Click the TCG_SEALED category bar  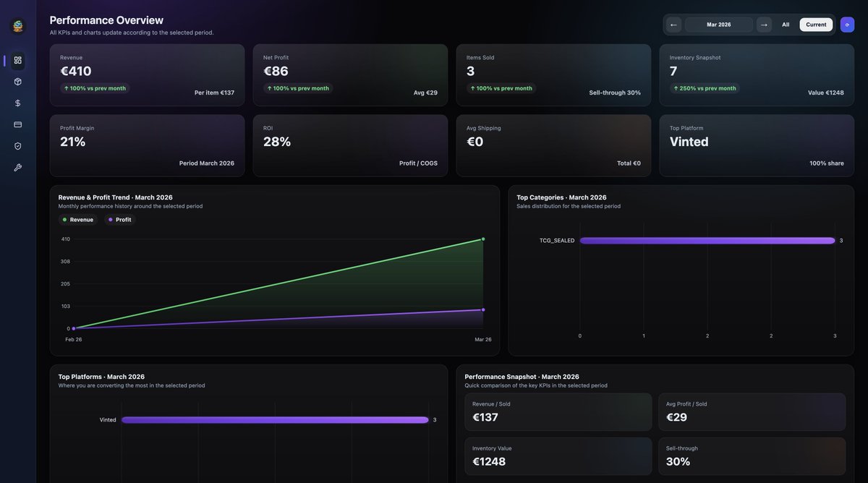tap(707, 241)
